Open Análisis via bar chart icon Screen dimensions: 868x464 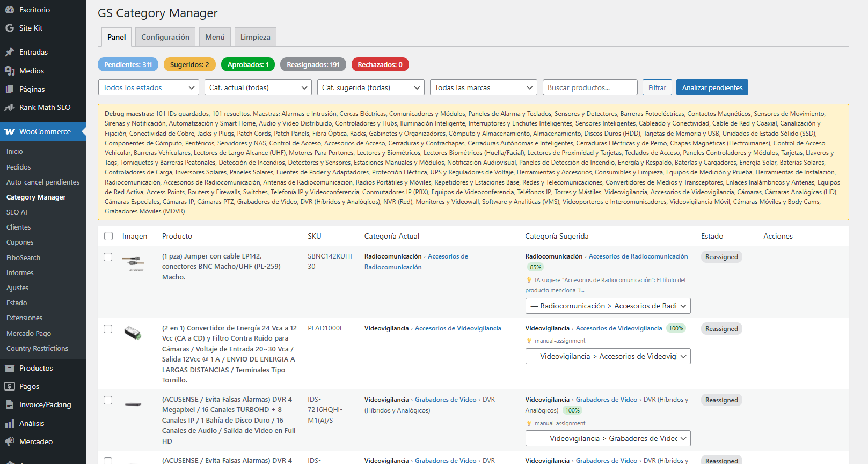pyautogui.click(x=10, y=423)
